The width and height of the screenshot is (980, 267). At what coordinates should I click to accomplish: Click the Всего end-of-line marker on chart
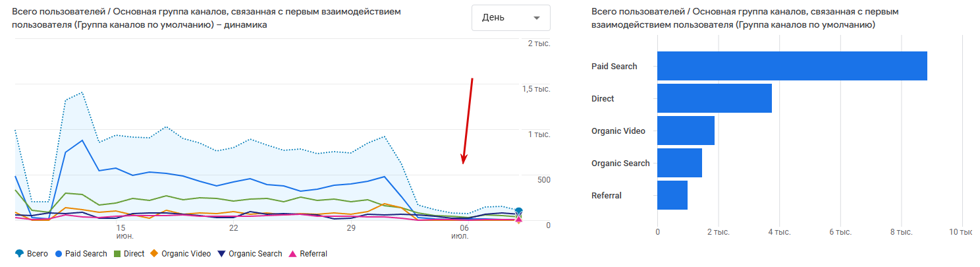click(x=519, y=211)
